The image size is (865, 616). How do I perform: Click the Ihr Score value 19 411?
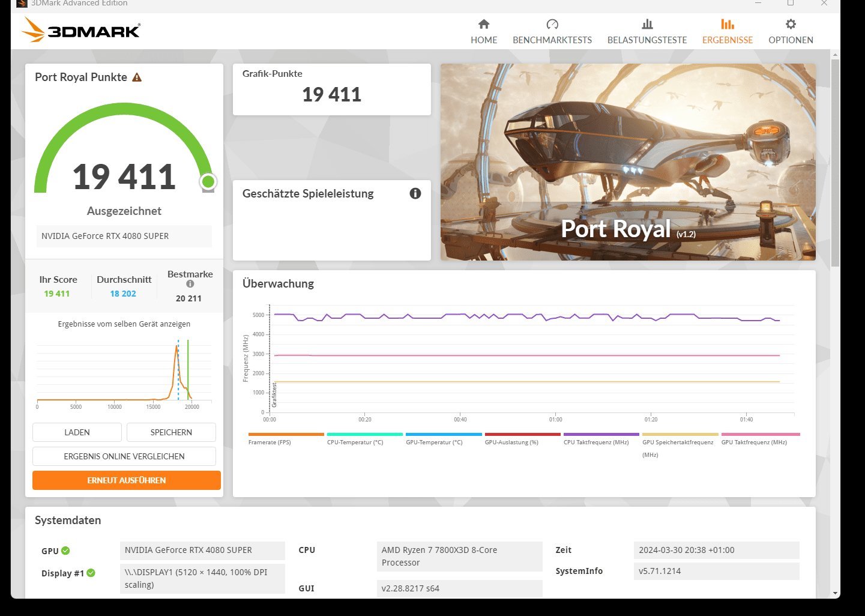coord(57,294)
